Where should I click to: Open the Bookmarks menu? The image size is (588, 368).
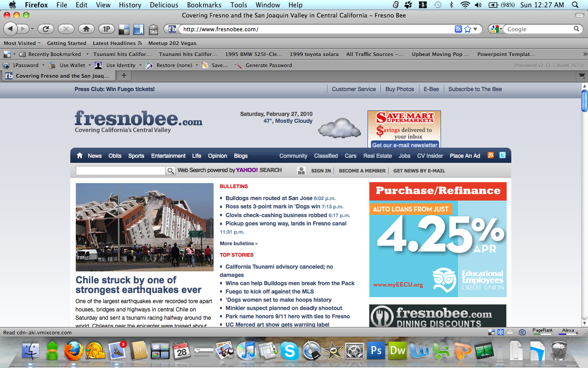tap(204, 5)
